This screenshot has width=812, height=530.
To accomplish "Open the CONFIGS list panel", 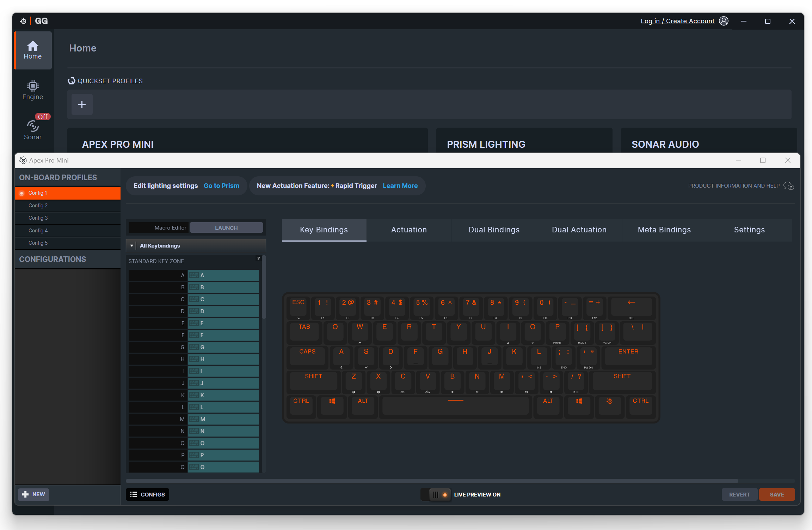I will tap(147, 494).
